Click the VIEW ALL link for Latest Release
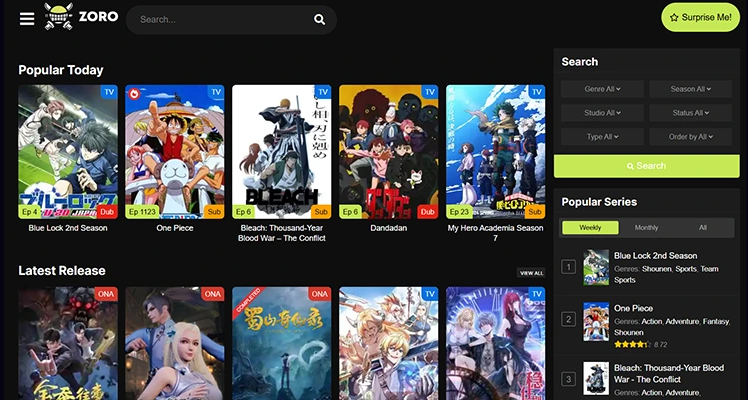Image resolution: width=748 pixels, height=400 pixels. point(531,273)
